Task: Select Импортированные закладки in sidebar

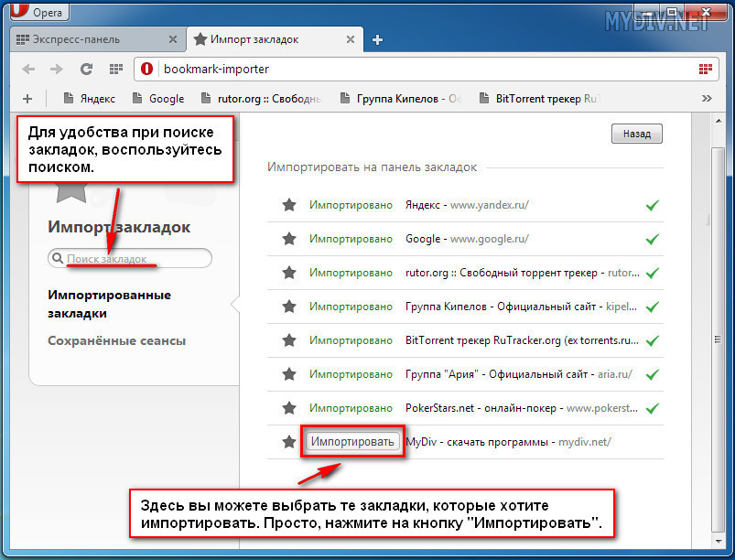Action: pyautogui.click(x=109, y=304)
